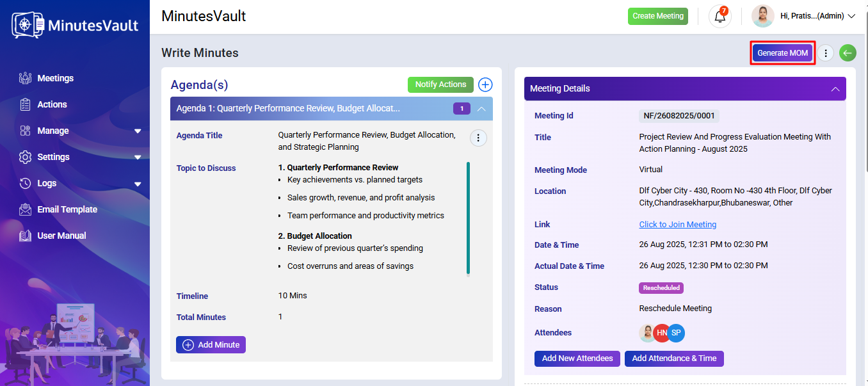Click the HN attendee avatar
Screen dimensions: 868x386
(x=662, y=333)
